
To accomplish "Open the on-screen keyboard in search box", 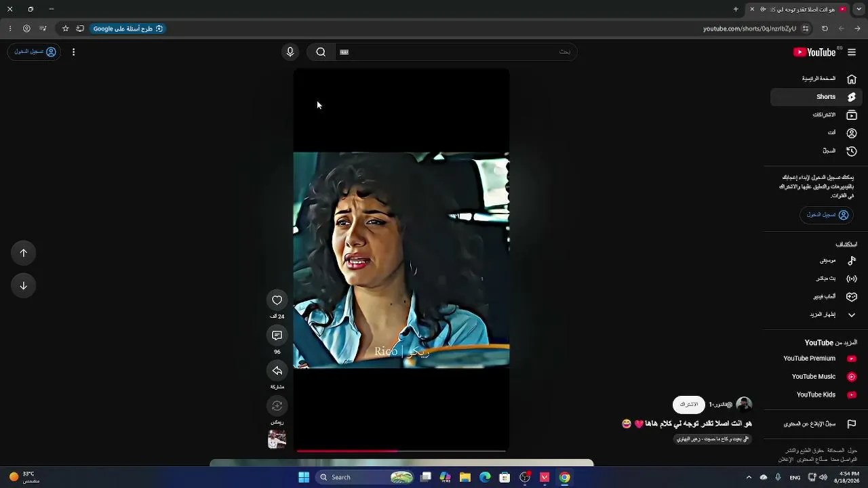I will [x=344, y=52].
